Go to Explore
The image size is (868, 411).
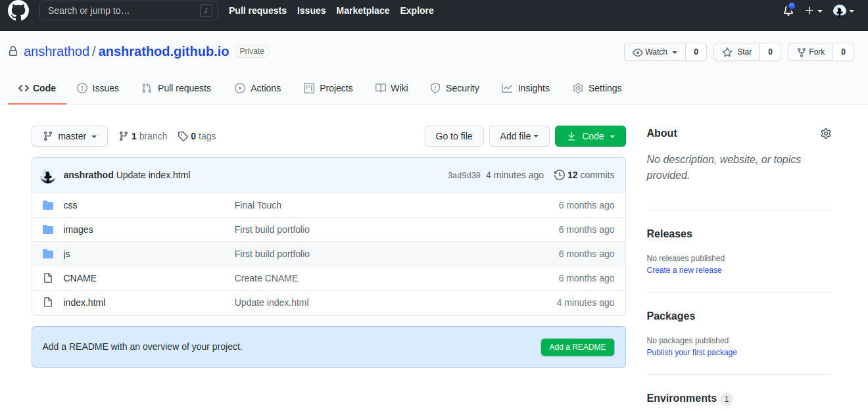point(417,11)
